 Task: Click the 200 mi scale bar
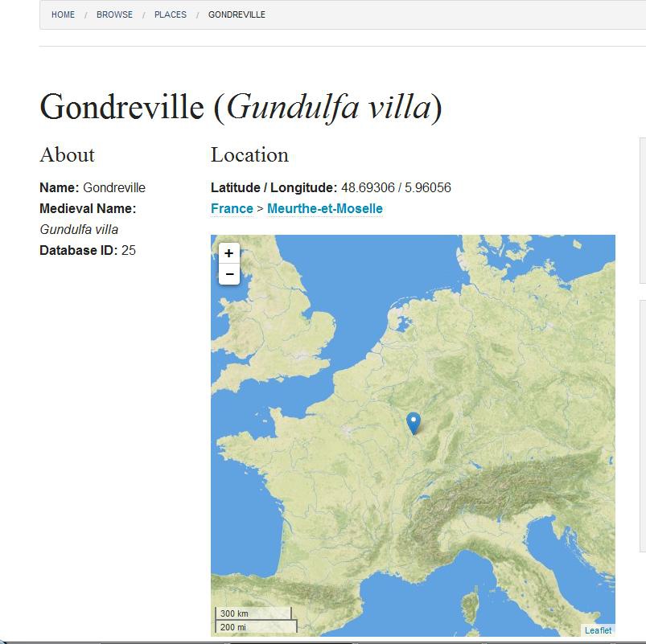coord(256,626)
